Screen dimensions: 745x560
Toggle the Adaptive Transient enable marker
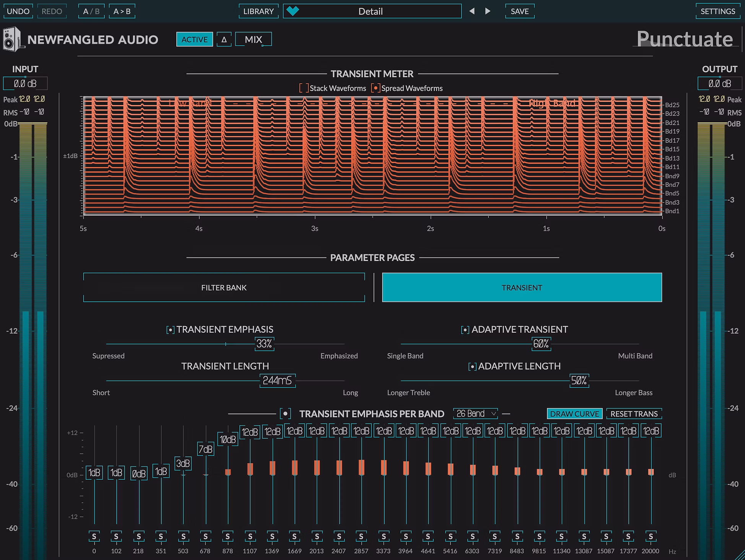465,330
